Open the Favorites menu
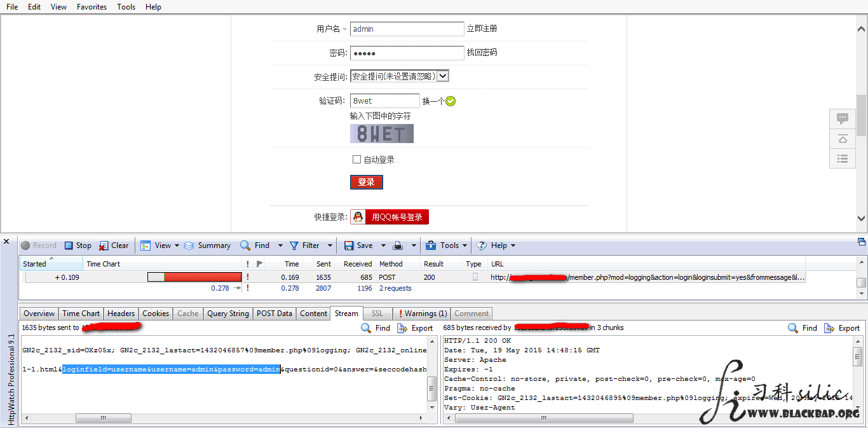Screen dimensions: 868x428 coord(92,7)
